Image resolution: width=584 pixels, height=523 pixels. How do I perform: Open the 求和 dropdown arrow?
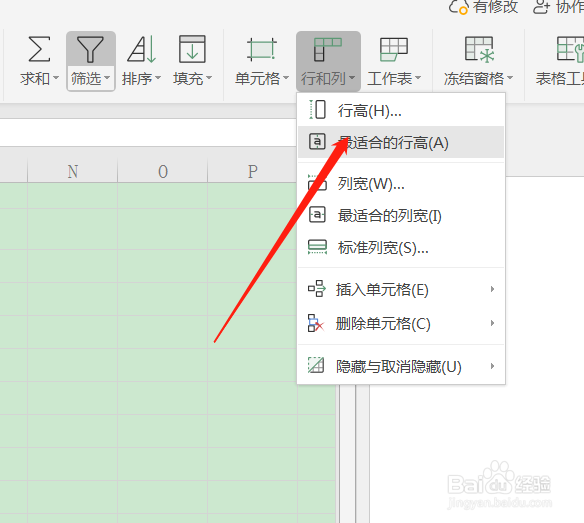click(56, 78)
